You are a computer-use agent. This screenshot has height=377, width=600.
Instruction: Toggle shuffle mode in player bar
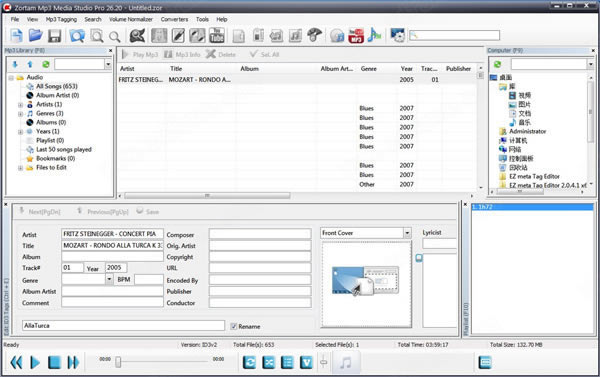click(x=268, y=362)
